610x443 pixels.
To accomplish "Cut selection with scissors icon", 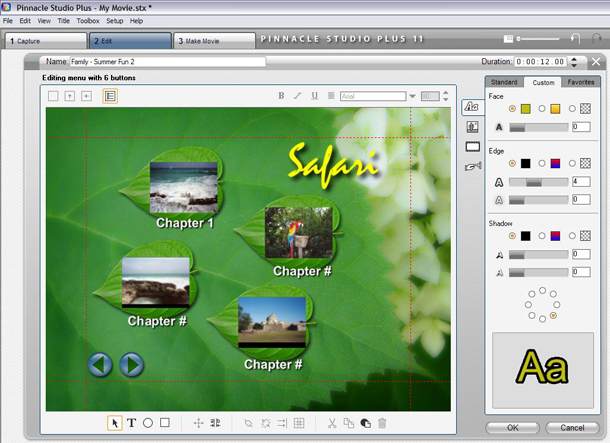I will click(332, 423).
